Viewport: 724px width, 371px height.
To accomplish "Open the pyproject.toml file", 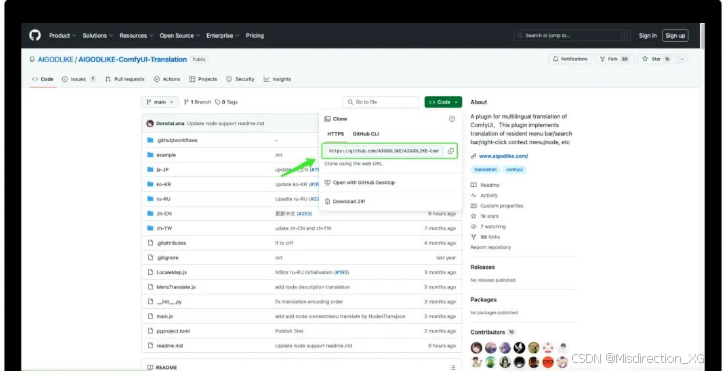I will (x=173, y=331).
